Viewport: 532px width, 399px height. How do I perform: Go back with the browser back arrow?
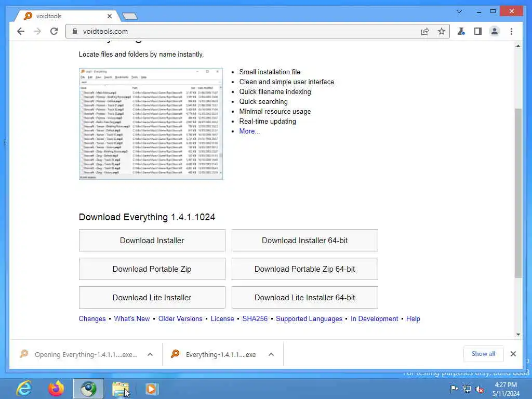click(x=21, y=31)
